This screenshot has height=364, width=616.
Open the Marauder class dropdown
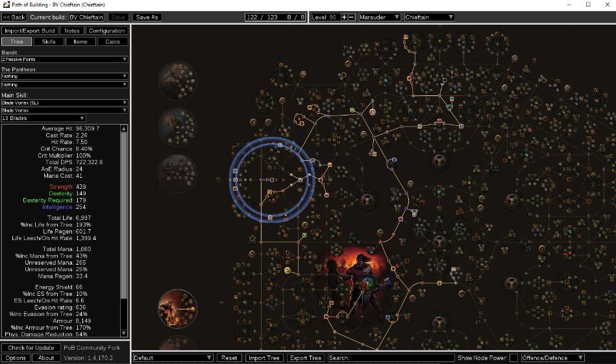click(x=380, y=18)
